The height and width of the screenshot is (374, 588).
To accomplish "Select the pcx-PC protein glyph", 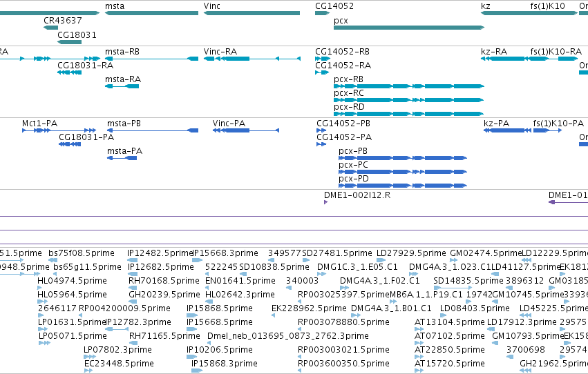I will tap(403, 172).
